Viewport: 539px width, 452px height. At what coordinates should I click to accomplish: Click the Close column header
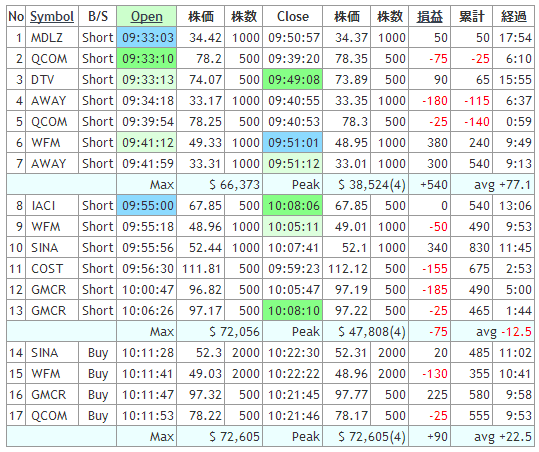tap(293, 16)
